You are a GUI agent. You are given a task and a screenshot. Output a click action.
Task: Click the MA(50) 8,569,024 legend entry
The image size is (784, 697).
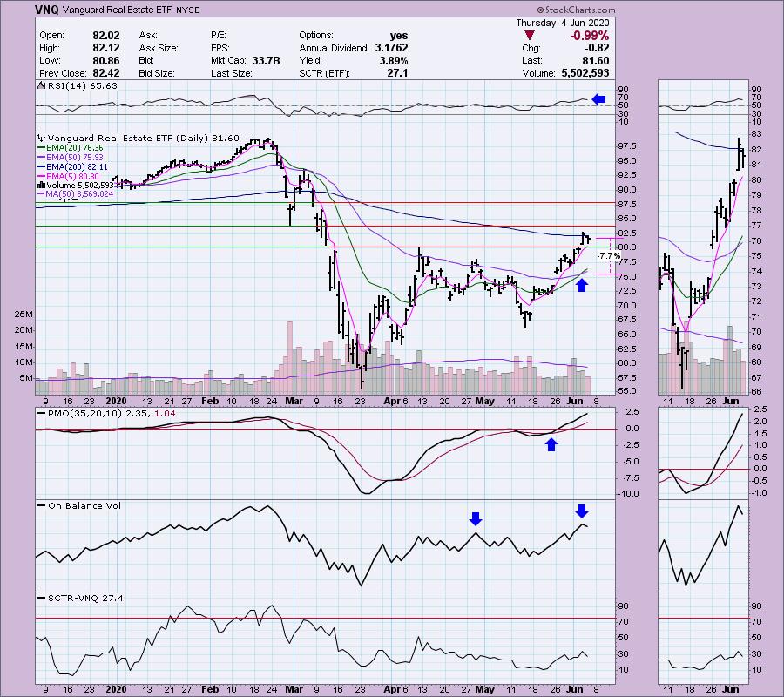point(79,194)
